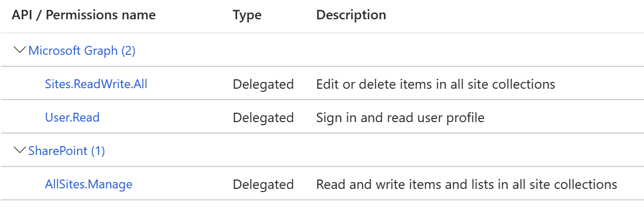Collapse the Microsoft Graph group chevron
Viewport: 644px width, 215px height.
pos(20,50)
